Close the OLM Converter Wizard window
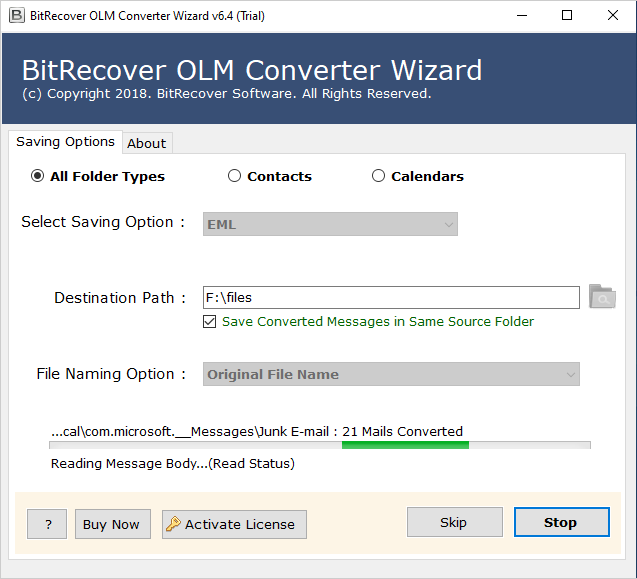The height and width of the screenshot is (579, 637). pos(613,15)
